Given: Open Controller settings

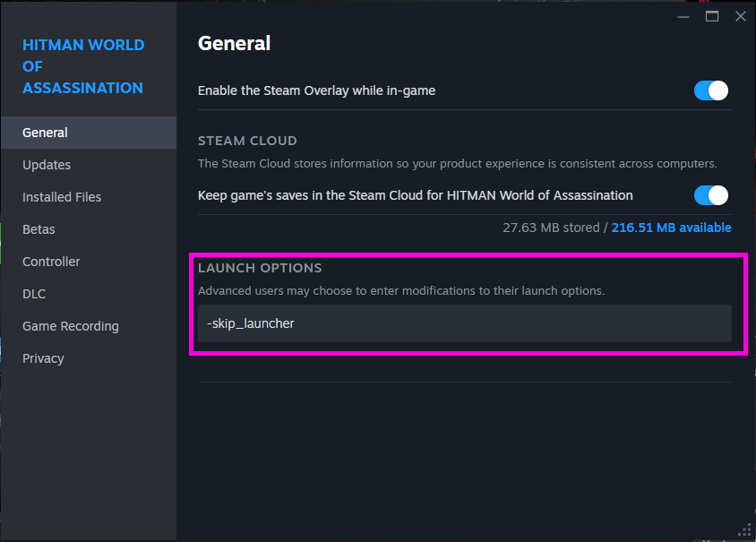Looking at the screenshot, I should coord(51,262).
